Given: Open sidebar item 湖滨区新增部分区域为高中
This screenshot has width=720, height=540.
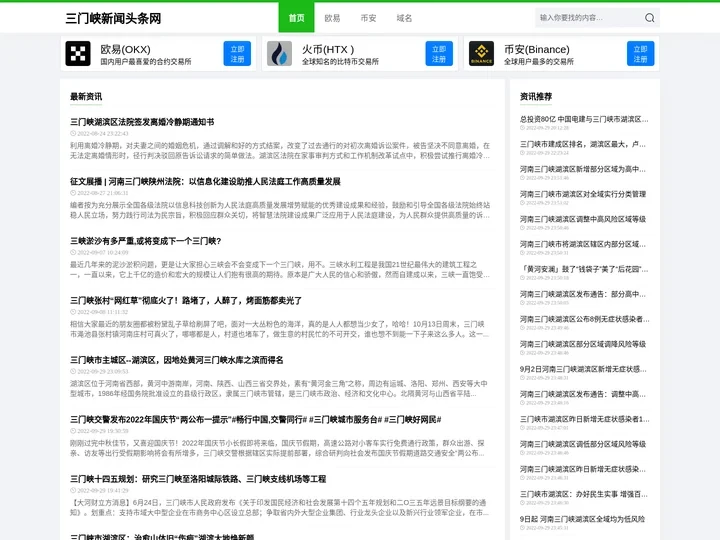Looking at the screenshot, I should [x=583, y=169].
